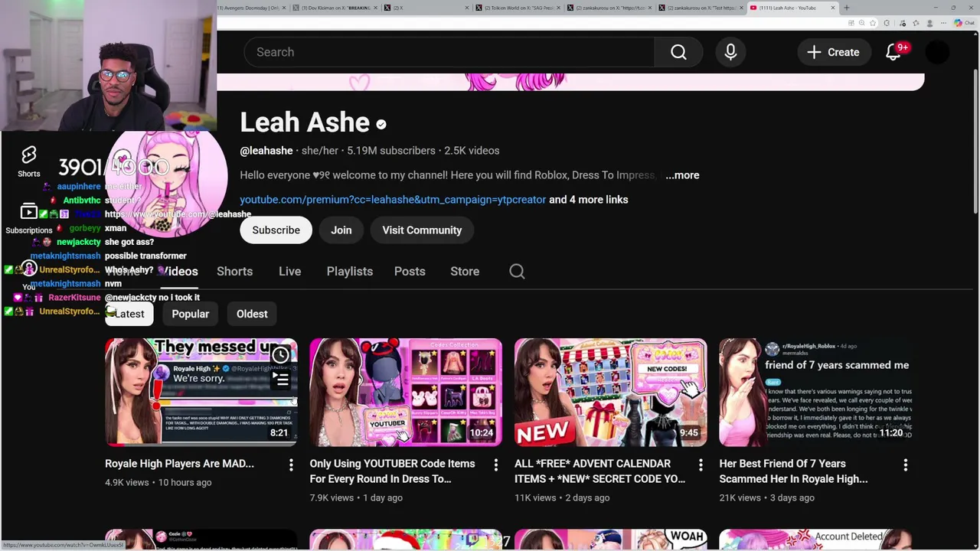Activate voice search microphone icon
Image resolution: width=980 pixels, height=551 pixels.
pyautogui.click(x=730, y=52)
